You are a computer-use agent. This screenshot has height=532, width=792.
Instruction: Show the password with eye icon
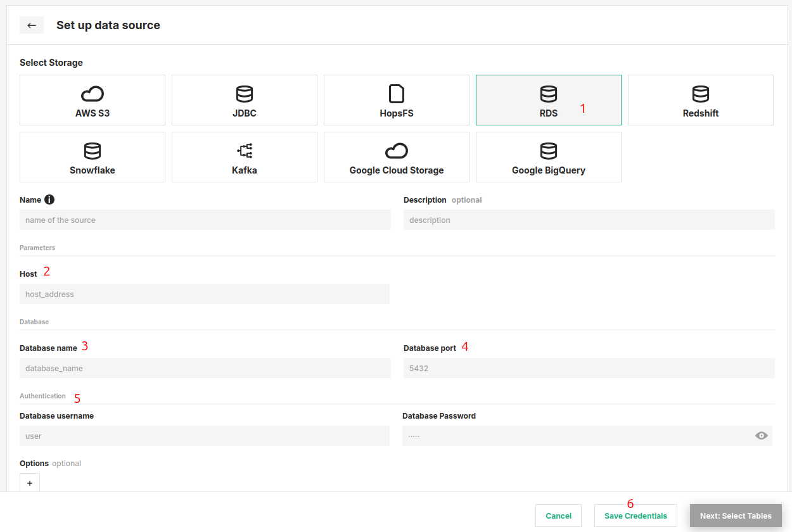click(x=762, y=436)
